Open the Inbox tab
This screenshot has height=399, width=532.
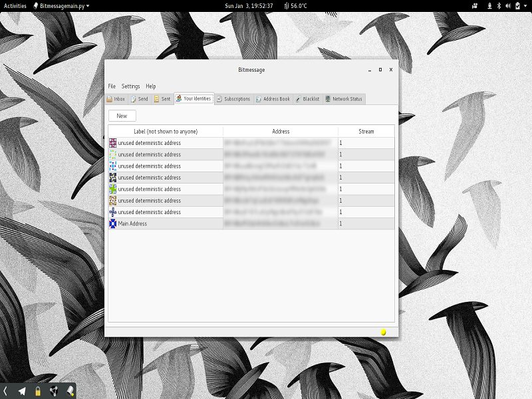pyautogui.click(x=116, y=99)
